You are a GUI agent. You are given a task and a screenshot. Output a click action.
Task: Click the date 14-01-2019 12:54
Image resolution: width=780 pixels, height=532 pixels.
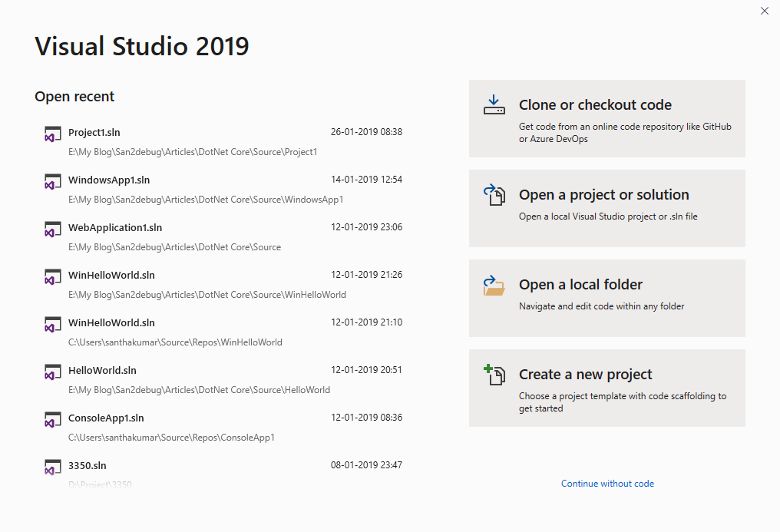click(367, 180)
